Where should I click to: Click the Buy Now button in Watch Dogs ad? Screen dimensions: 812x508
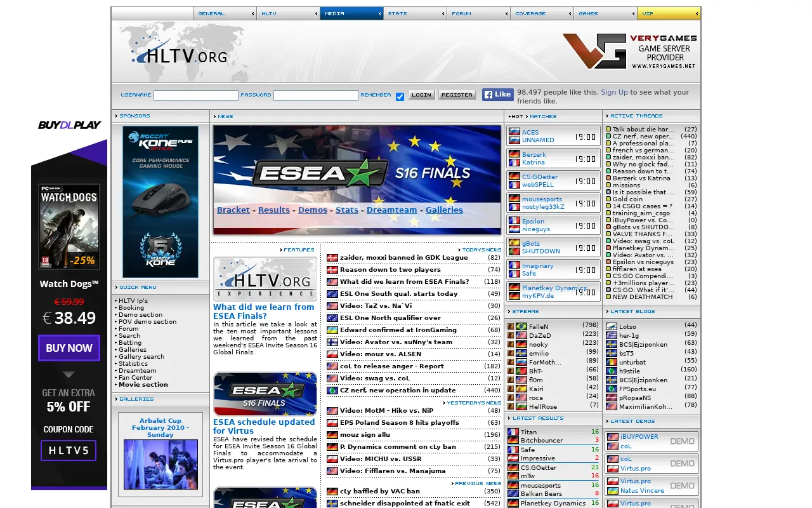point(69,348)
